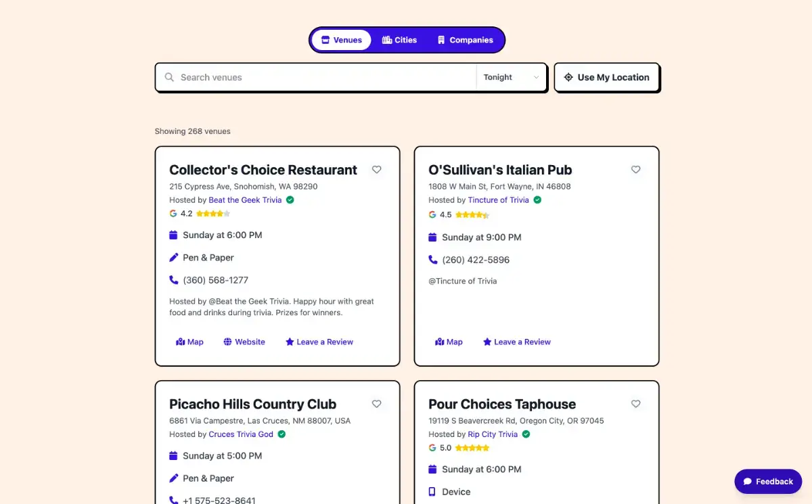812x504 pixels.
Task: Open the Cruces Trivia God host link
Action: coord(241,434)
